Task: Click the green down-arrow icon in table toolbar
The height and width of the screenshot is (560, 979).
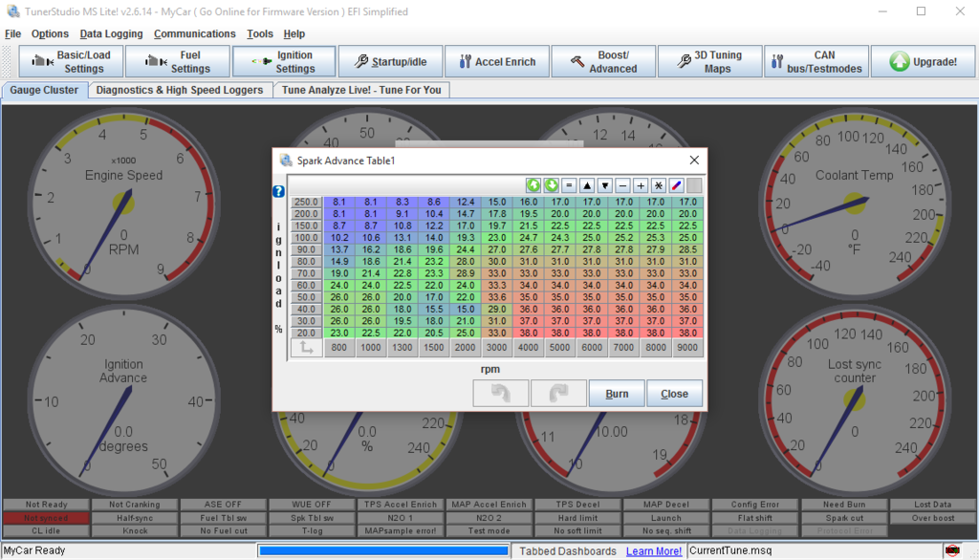Action: pyautogui.click(x=552, y=185)
